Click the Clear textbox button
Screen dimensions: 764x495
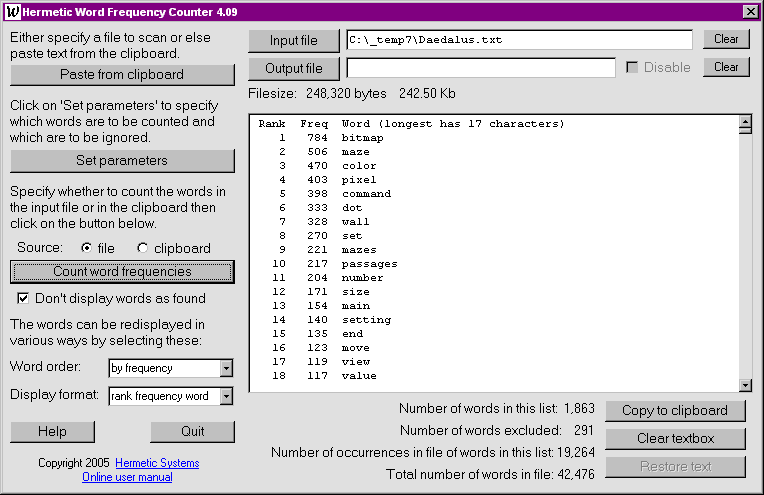[x=675, y=438]
